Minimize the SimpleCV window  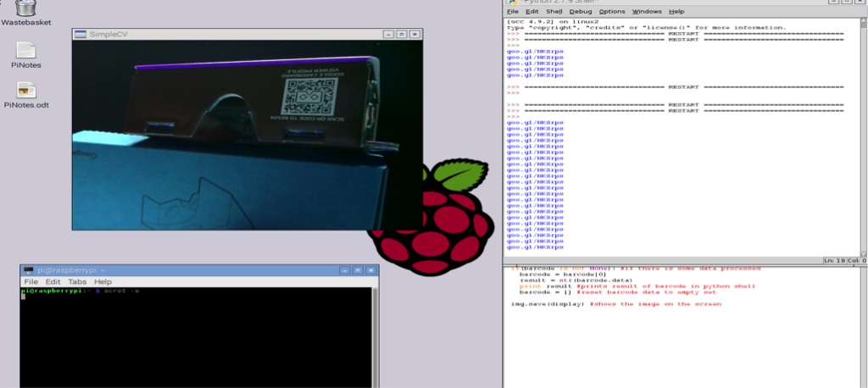point(389,35)
